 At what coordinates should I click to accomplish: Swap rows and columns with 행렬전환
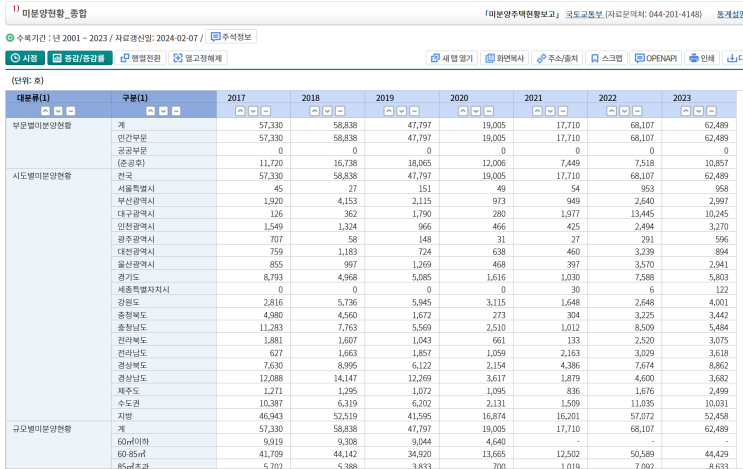[140, 58]
